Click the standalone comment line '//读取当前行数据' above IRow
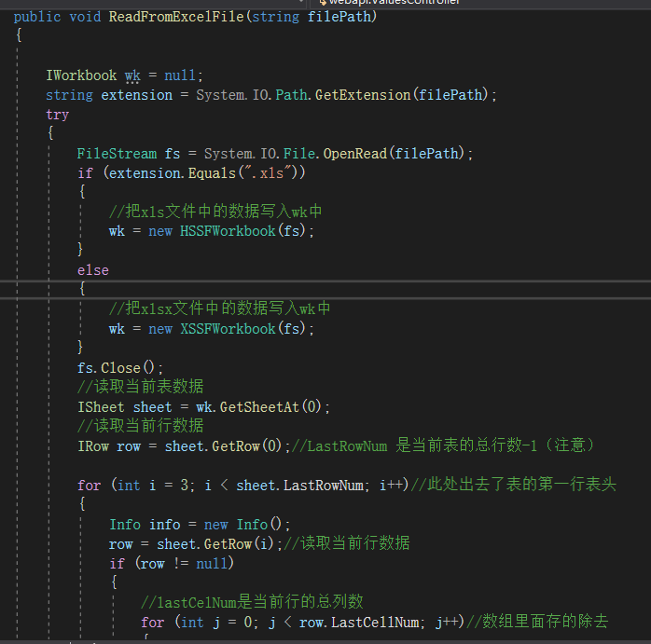Screen dimensions: 651x644 pyautogui.click(x=140, y=426)
